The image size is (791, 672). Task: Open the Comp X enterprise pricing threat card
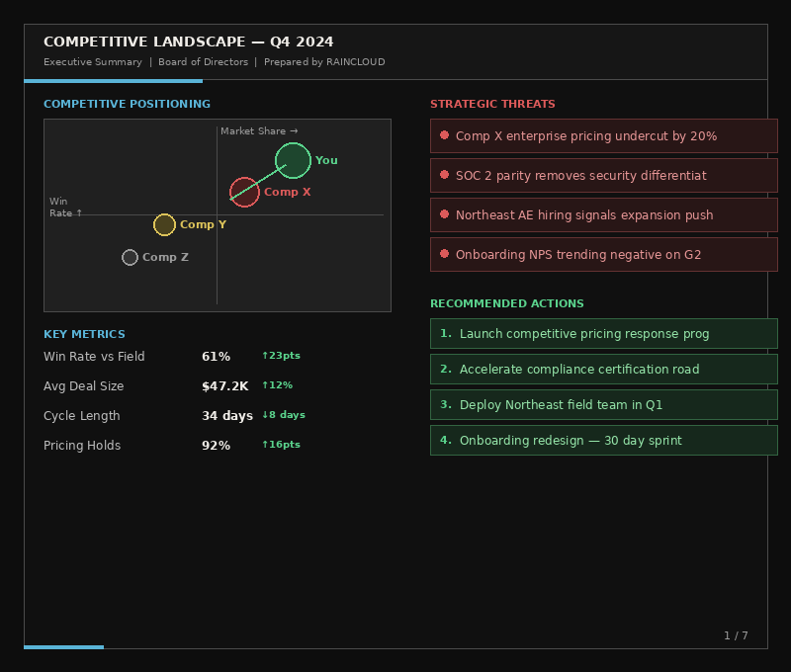click(603, 136)
